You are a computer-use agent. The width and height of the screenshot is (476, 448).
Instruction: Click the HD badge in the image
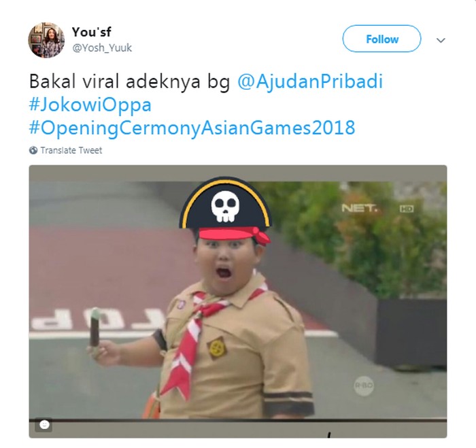click(407, 209)
